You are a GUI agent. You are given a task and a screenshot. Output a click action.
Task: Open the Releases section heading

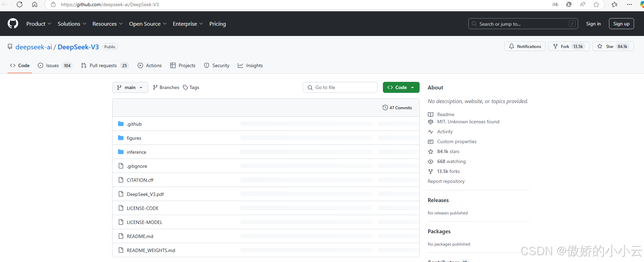438,200
